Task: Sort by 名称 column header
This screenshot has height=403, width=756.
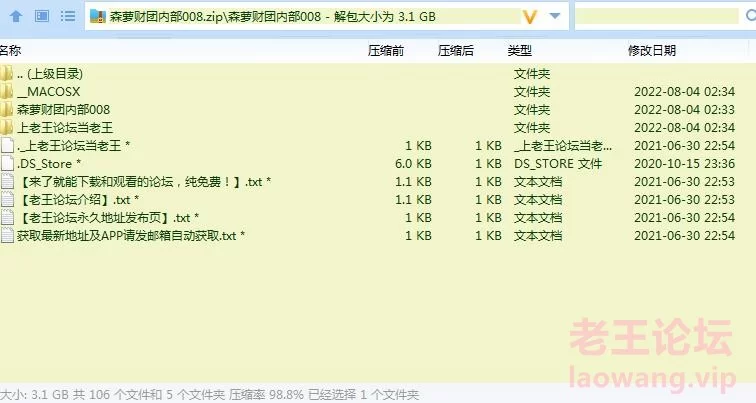Action: [x=10, y=50]
